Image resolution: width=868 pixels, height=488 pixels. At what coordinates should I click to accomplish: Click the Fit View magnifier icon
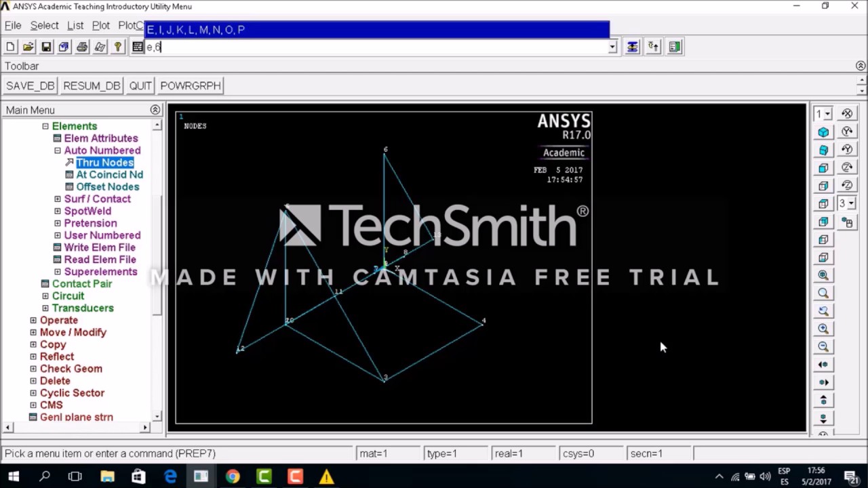(x=823, y=275)
